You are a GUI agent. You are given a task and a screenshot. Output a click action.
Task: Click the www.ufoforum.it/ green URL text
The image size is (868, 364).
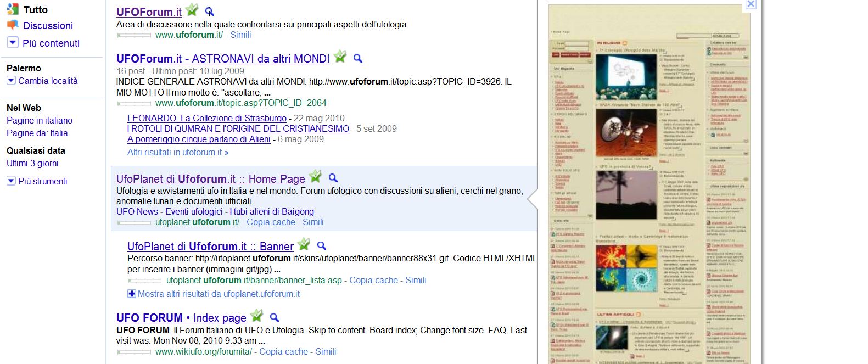pyautogui.click(x=189, y=35)
